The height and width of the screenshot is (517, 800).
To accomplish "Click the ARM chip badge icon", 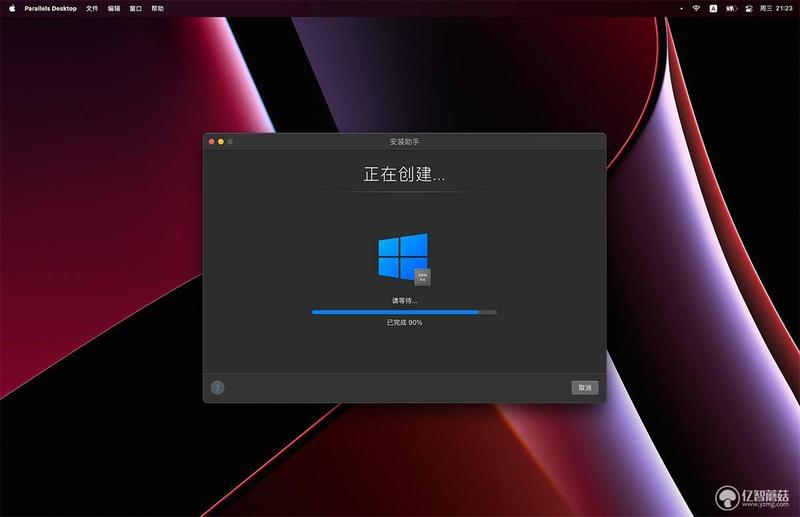I will pyautogui.click(x=422, y=277).
